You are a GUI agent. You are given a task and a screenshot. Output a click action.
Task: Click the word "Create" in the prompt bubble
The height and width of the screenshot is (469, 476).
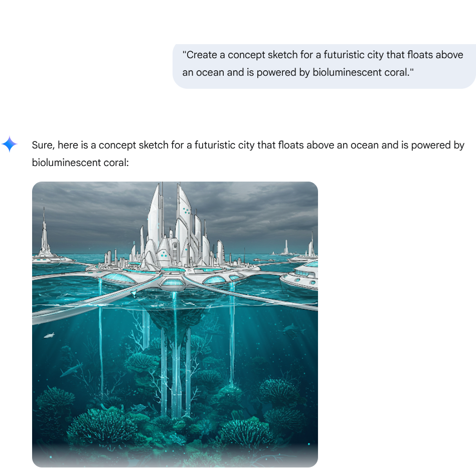(200, 55)
